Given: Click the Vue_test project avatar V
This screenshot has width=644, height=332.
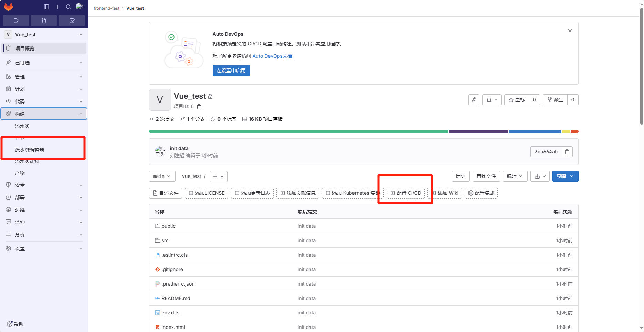Looking at the screenshot, I should click(160, 100).
